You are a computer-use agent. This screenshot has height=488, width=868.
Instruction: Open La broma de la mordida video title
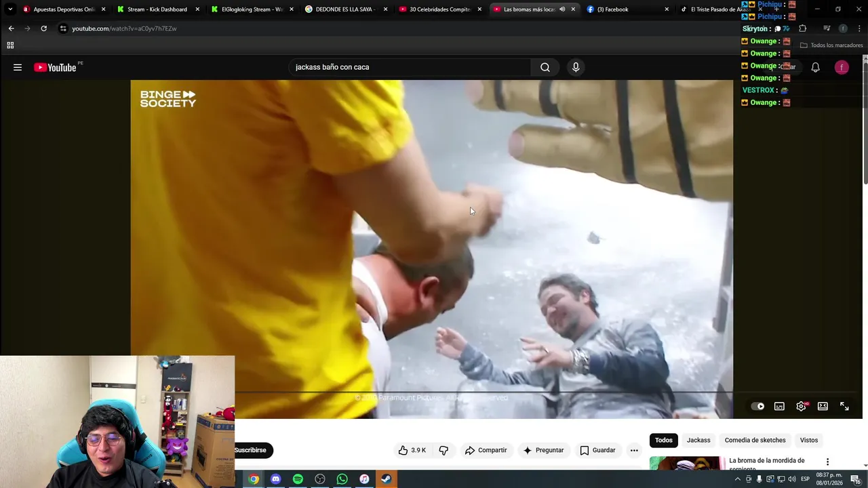767,464
